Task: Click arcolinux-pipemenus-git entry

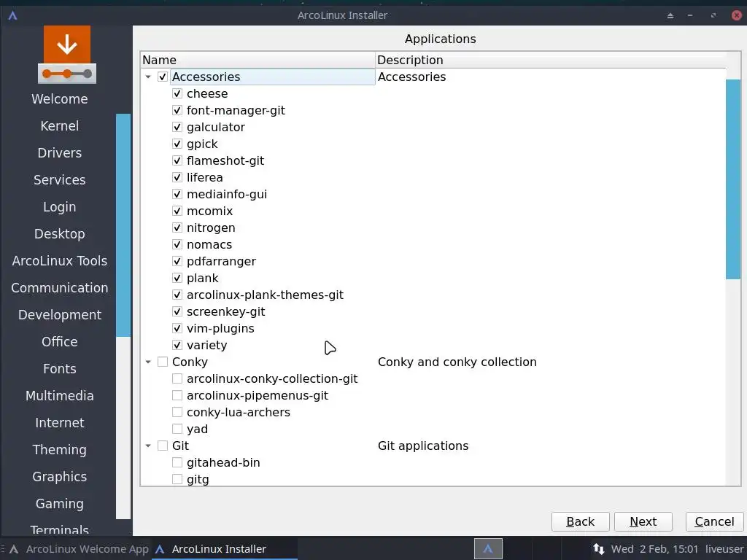Action: click(x=258, y=396)
